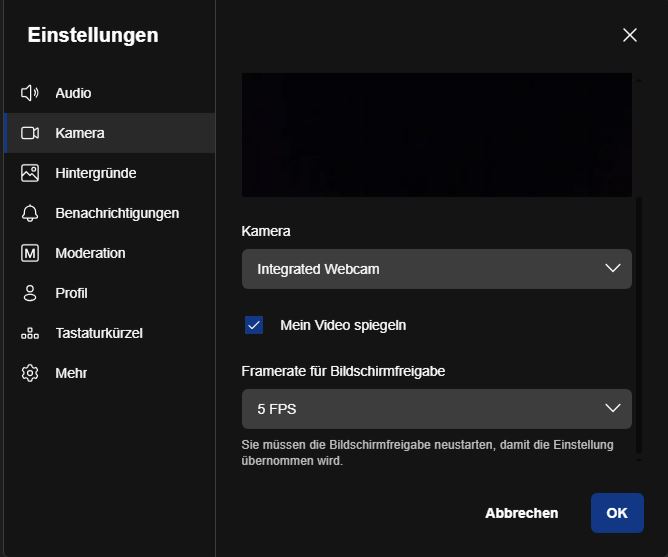The width and height of the screenshot is (668, 557).
Task: Uncheck the Mein Video spiegeln checkbox
Action: (254, 325)
